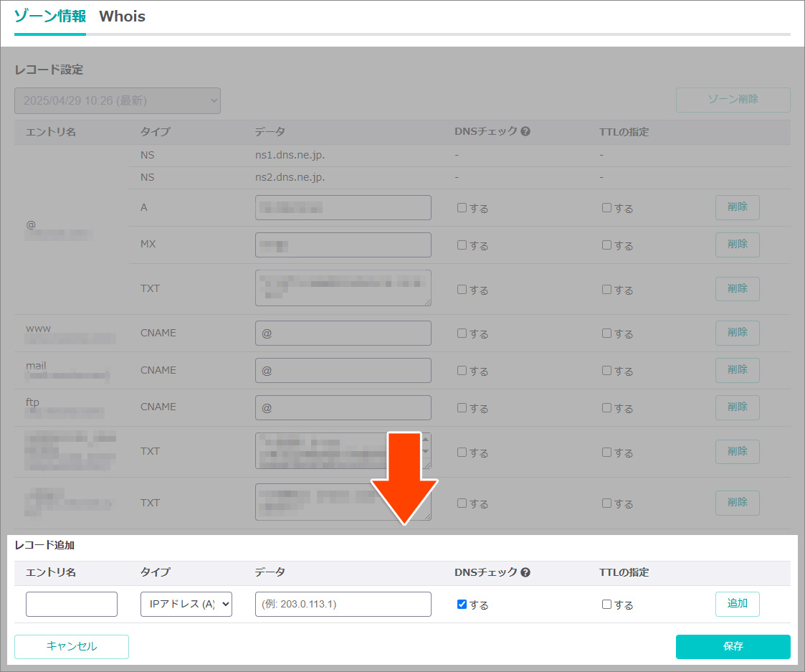Viewport: 805px width, 672px height.
Task: Uncheck DNSチェック in the add record row
Action: [x=462, y=604]
